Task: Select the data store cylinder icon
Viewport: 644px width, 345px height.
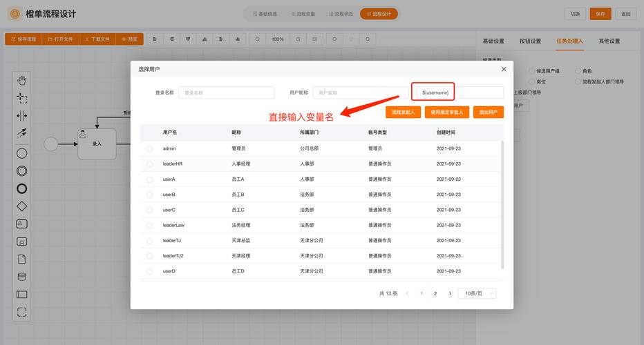Action: point(21,277)
